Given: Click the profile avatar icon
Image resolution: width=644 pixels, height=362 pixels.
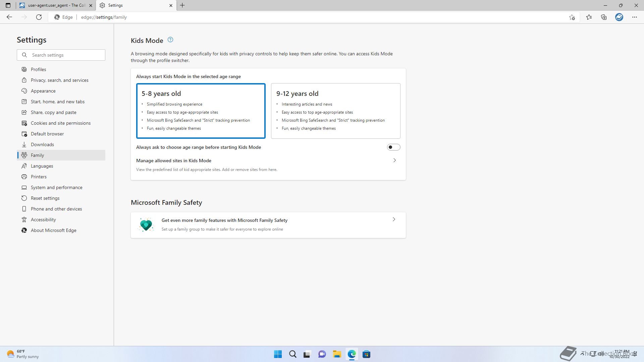Looking at the screenshot, I should [x=619, y=17].
